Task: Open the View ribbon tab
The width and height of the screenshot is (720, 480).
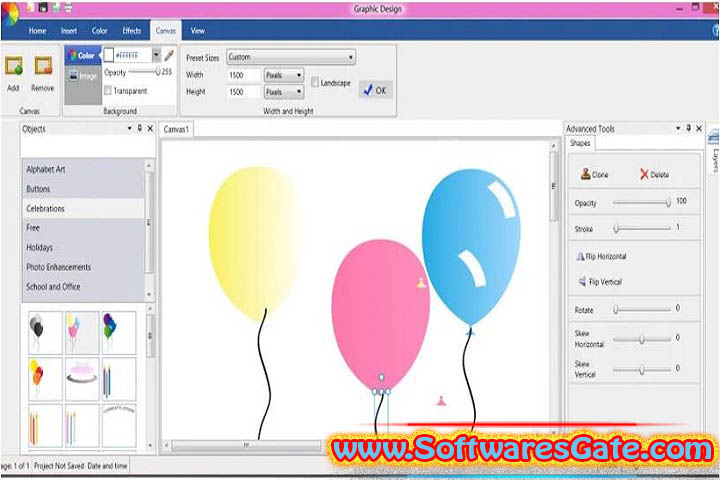Action: (197, 31)
